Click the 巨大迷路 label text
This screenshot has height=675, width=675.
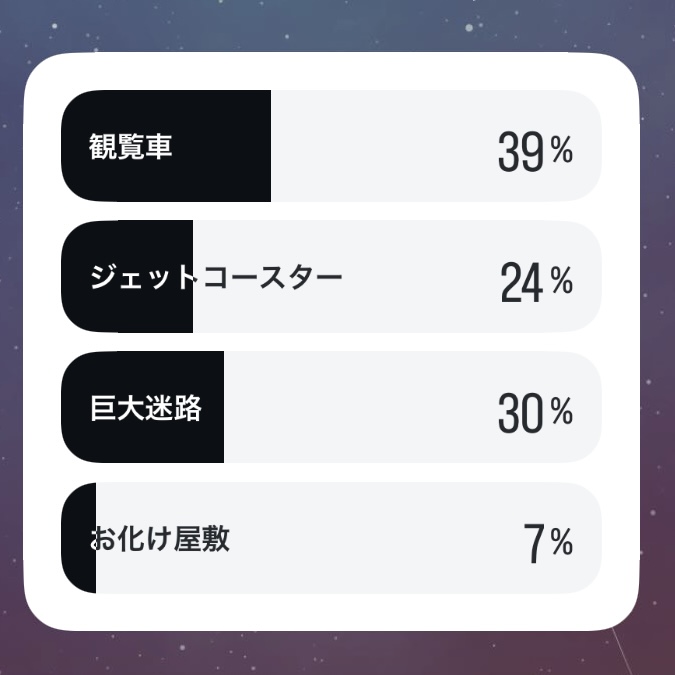tap(146, 408)
